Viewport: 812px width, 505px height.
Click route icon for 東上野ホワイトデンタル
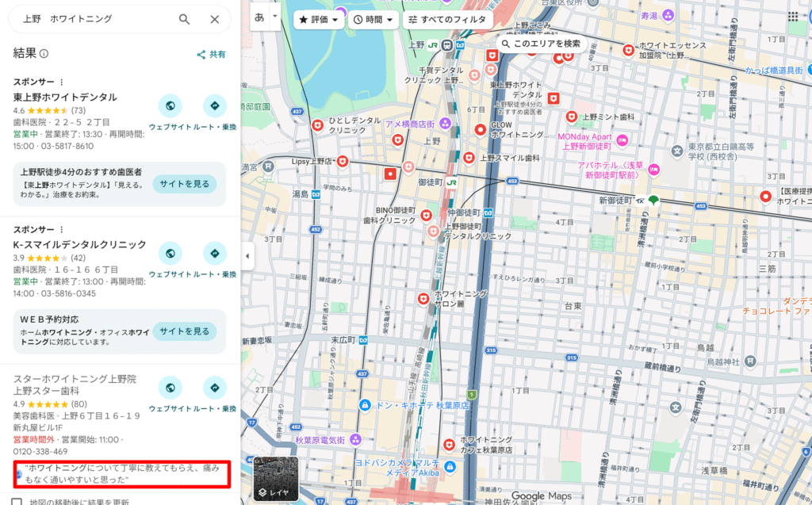(215, 105)
